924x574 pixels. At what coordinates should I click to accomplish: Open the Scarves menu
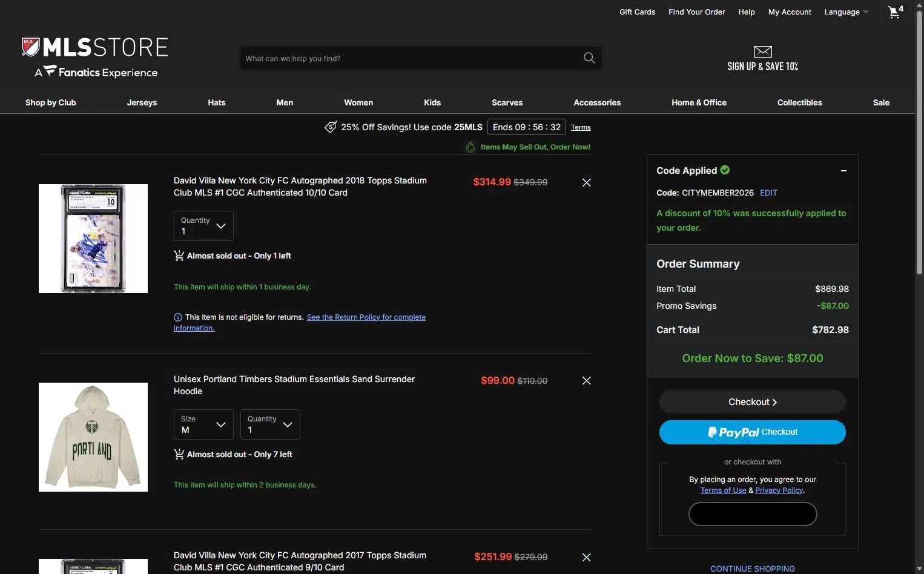(x=507, y=102)
